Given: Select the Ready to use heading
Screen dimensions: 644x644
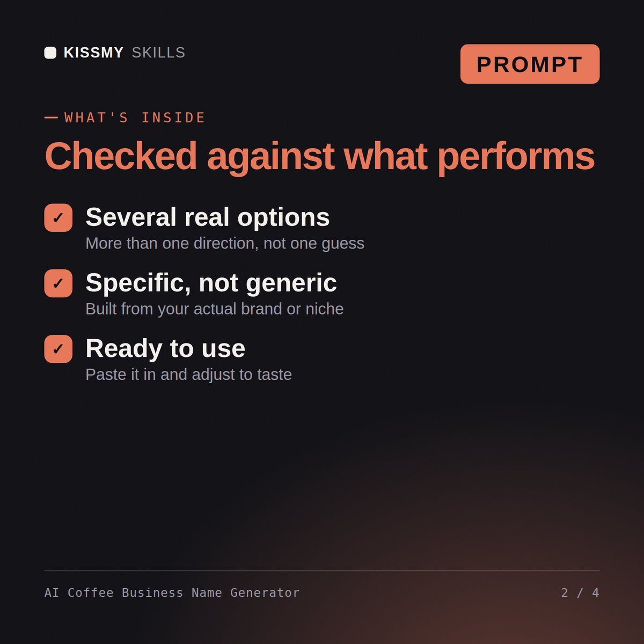Looking at the screenshot, I should 165,348.
